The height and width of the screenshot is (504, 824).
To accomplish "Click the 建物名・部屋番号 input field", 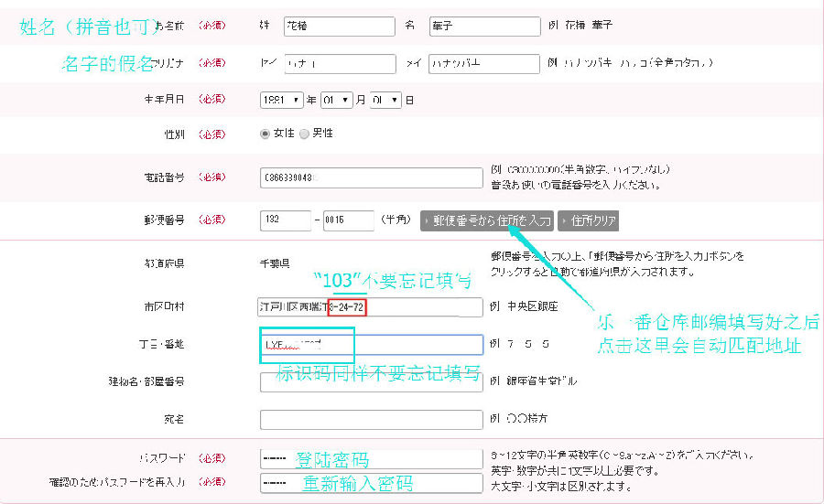I will [371, 381].
